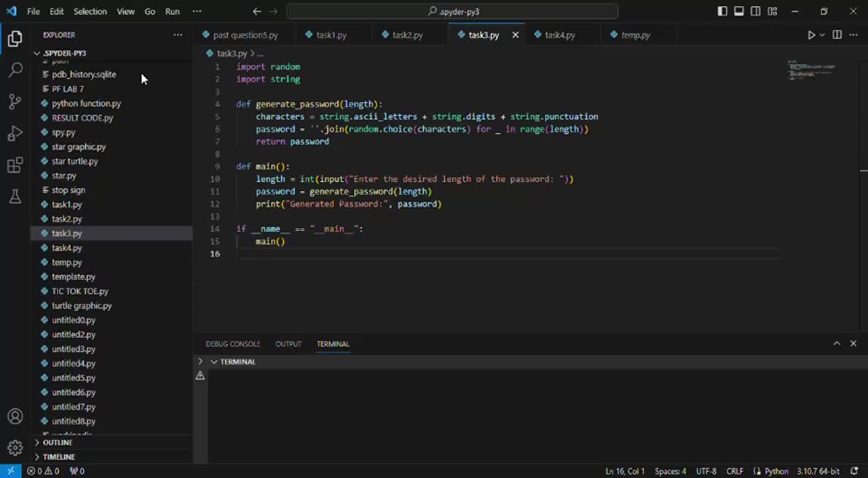Switch to the task1.py tab
Image resolution: width=868 pixels, height=478 pixels.
331,35
